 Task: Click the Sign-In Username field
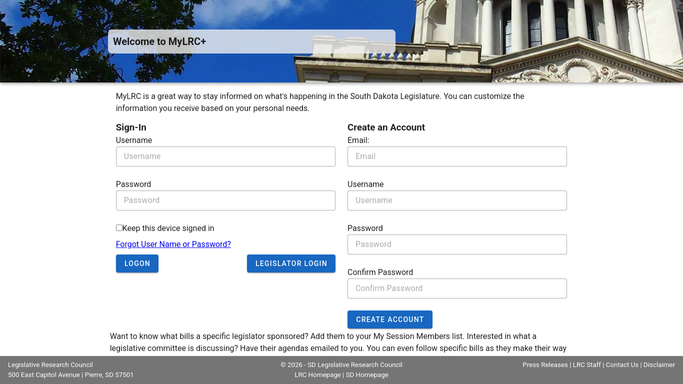(x=226, y=156)
